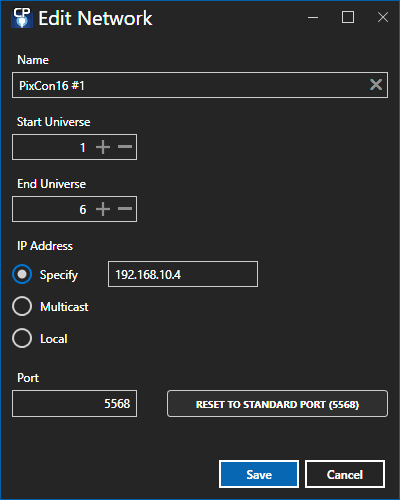
Task: Cancel editing the network
Action: pos(345,474)
